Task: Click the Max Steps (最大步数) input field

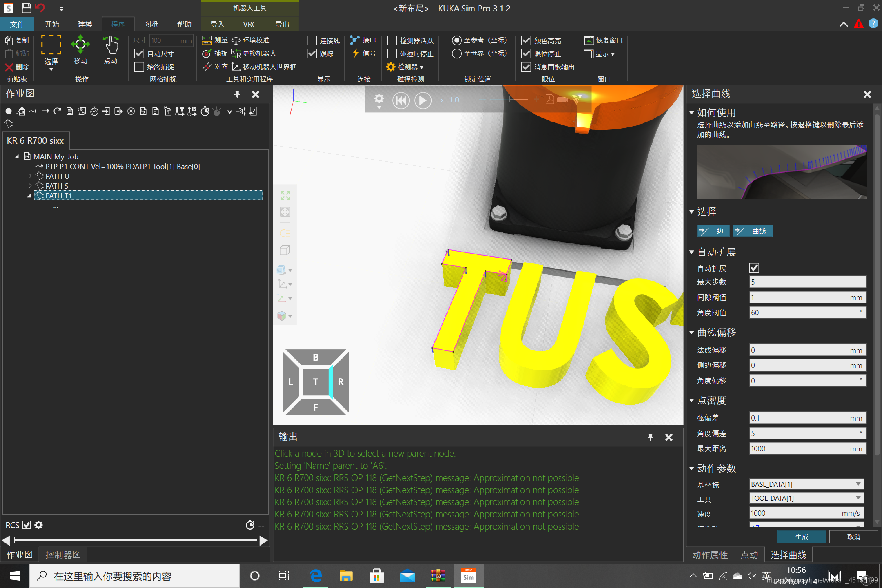Action: [807, 282]
